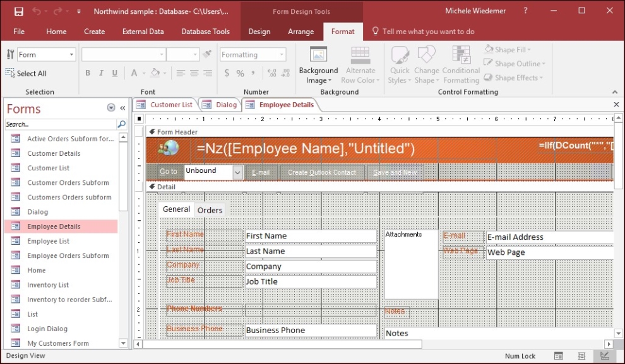Screen dimensions: 625x364
Task: Select the Orders tab page in form
Action: pyautogui.click(x=210, y=210)
